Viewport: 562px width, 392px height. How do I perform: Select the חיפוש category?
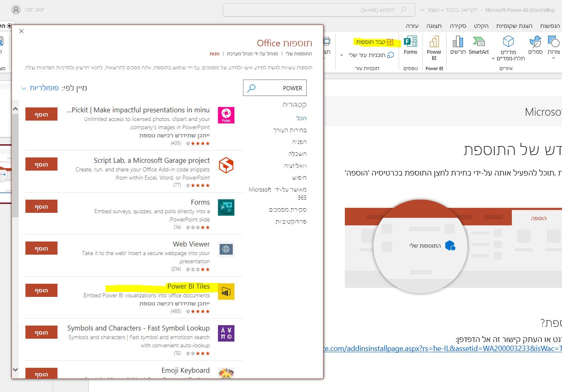point(299,178)
